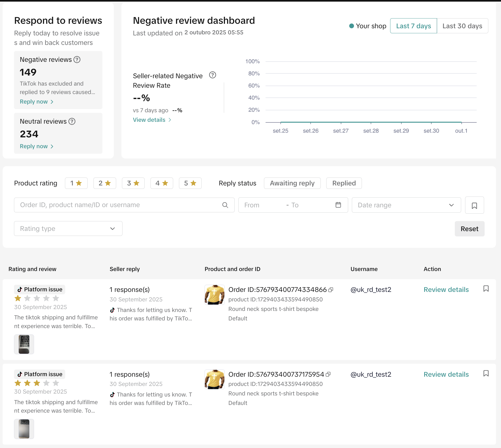Toggle the Replied filter
Screen dimensions: 501x448
pos(344,183)
